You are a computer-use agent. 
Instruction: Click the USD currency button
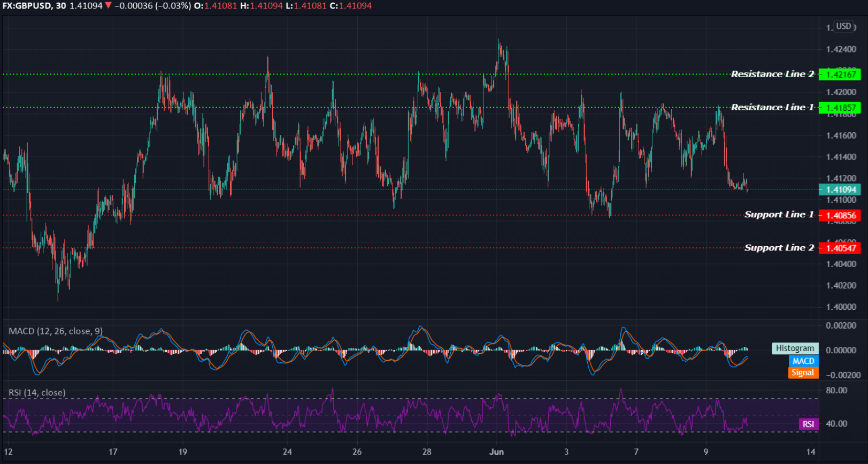click(x=843, y=26)
